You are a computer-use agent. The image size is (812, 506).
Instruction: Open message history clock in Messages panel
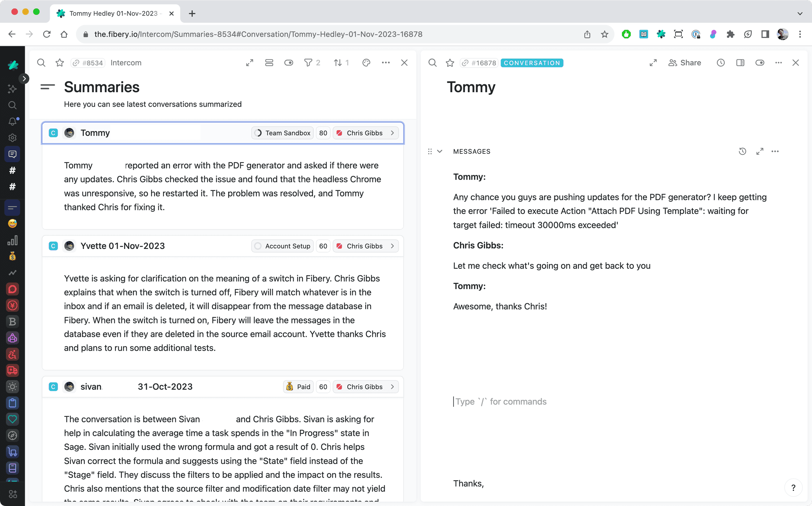pyautogui.click(x=742, y=151)
